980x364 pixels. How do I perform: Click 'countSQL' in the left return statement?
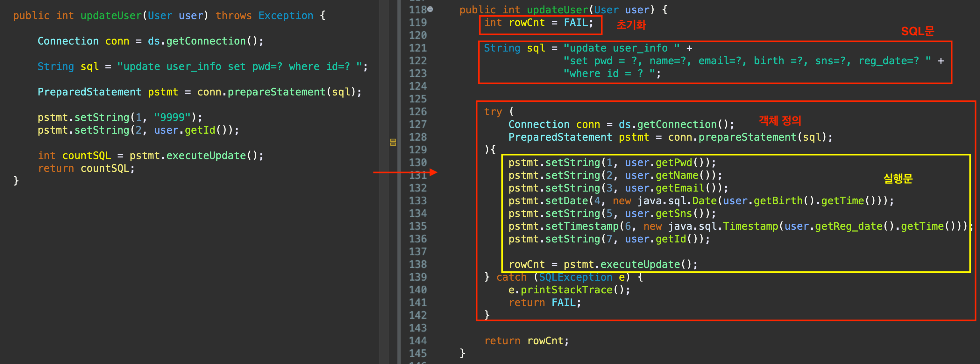click(105, 169)
